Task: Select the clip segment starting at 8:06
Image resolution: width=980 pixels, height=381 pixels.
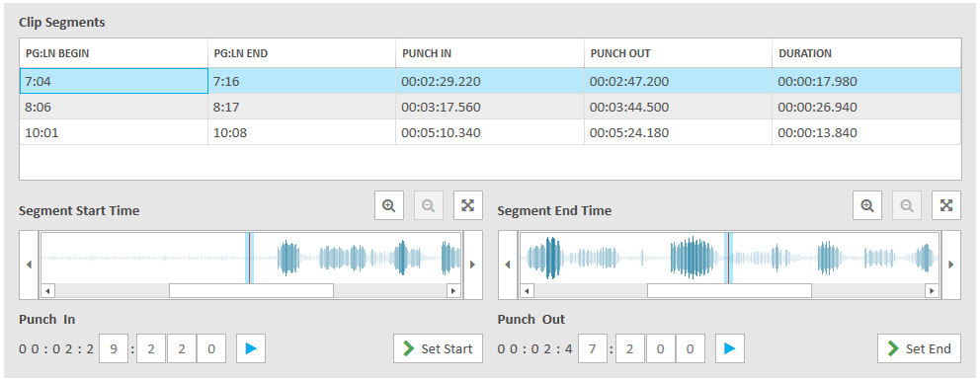Action: 490,107
